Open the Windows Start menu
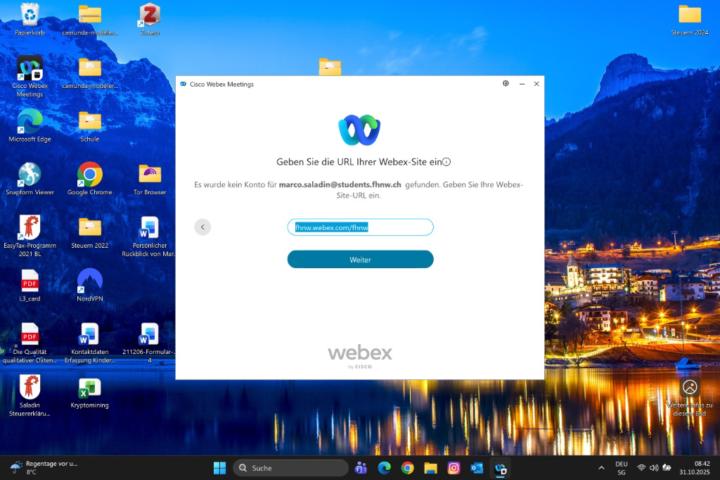 pyautogui.click(x=220, y=468)
